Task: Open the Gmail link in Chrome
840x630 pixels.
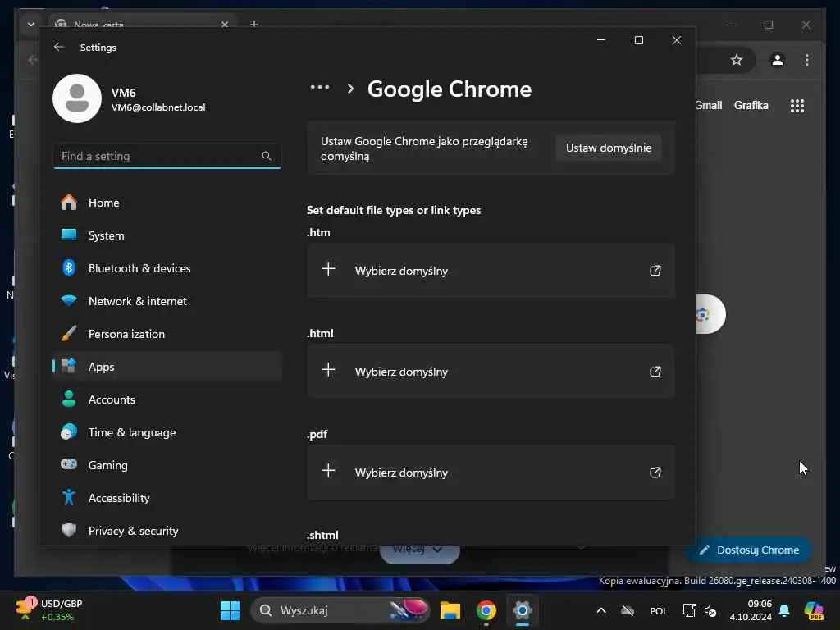Action: [709, 106]
